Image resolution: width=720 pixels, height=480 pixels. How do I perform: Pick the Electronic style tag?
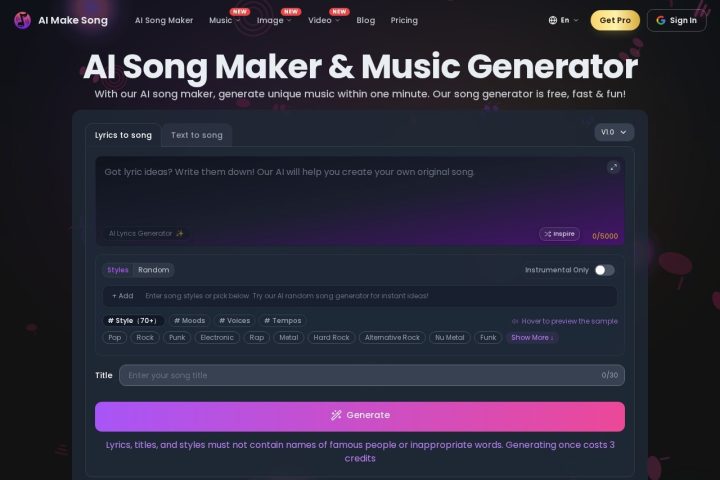pyautogui.click(x=217, y=338)
